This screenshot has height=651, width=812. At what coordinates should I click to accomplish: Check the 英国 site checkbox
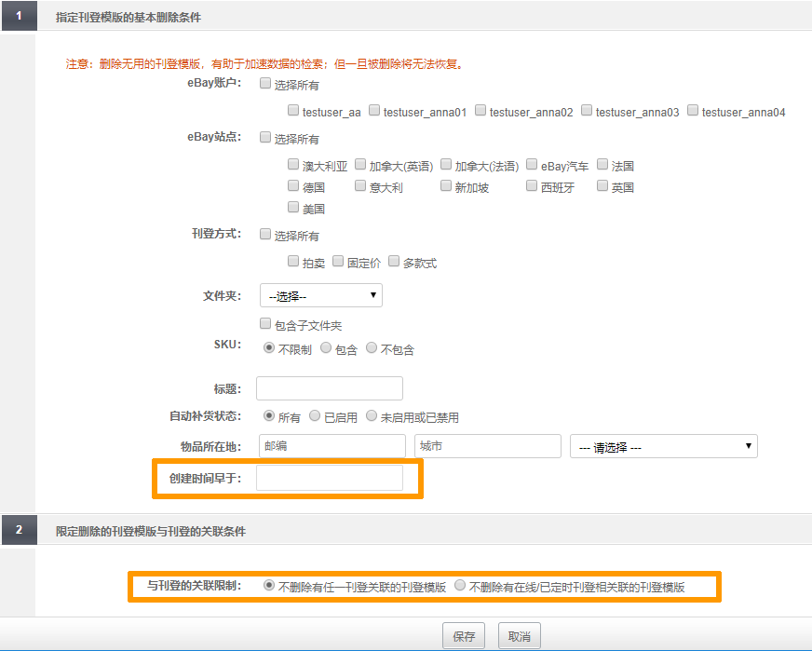[602, 185]
